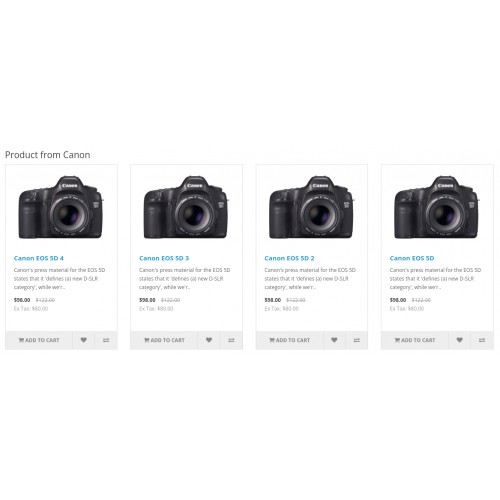The image size is (500, 500).
Task: Click the Canon EOS 5D 2 camera image
Action: tap(312, 207)
